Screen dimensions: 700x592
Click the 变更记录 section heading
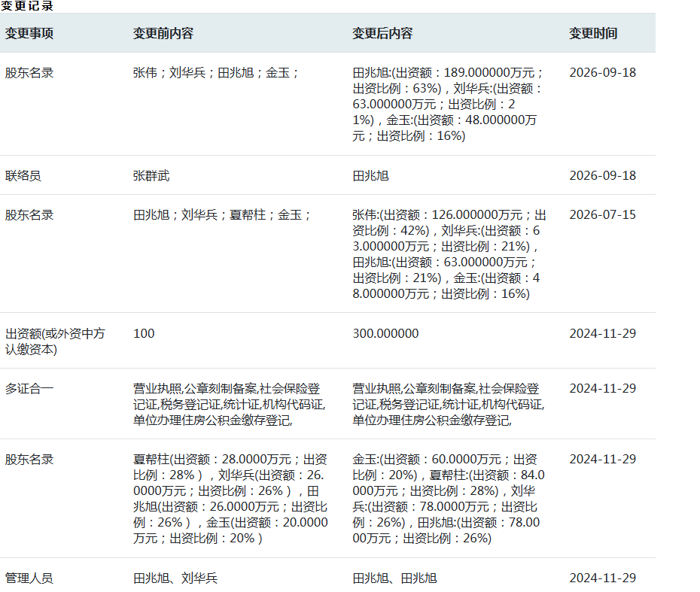click(x=27, y=6)
